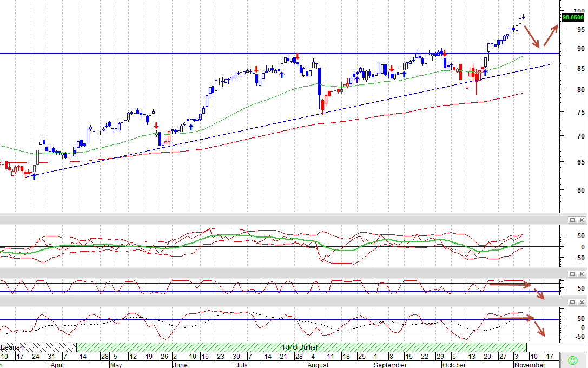Image resolution: width=588 pixels, height=368 pixels.
Task: Click the November label on date axis
Action: pyautogui.click(x=530, y=365)
